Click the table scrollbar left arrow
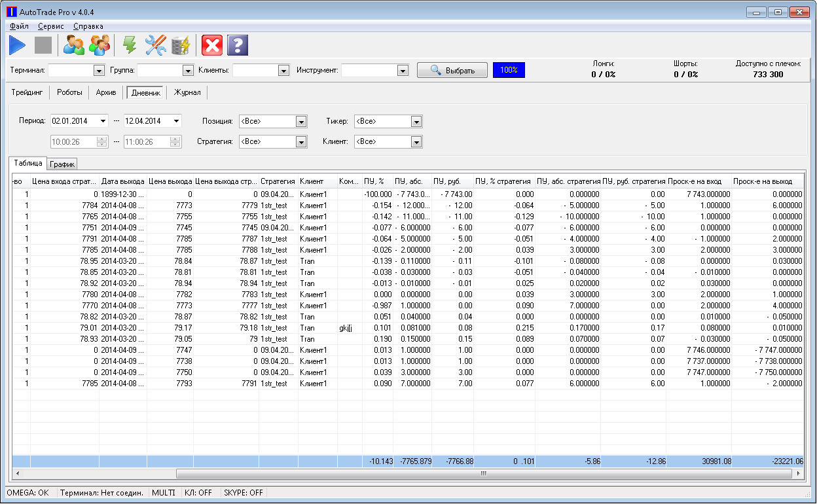Screen dimensions: 817x504 pos(17,473)
